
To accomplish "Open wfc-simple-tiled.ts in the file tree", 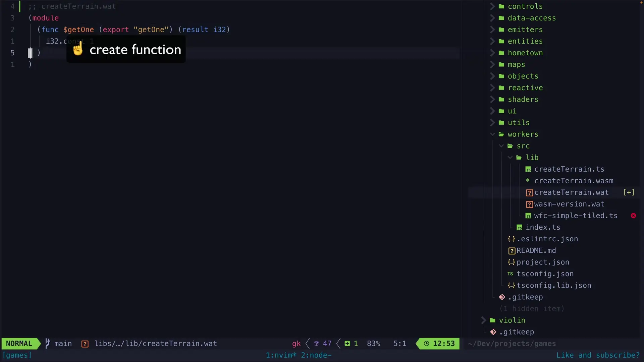I will tap(576, 216).
